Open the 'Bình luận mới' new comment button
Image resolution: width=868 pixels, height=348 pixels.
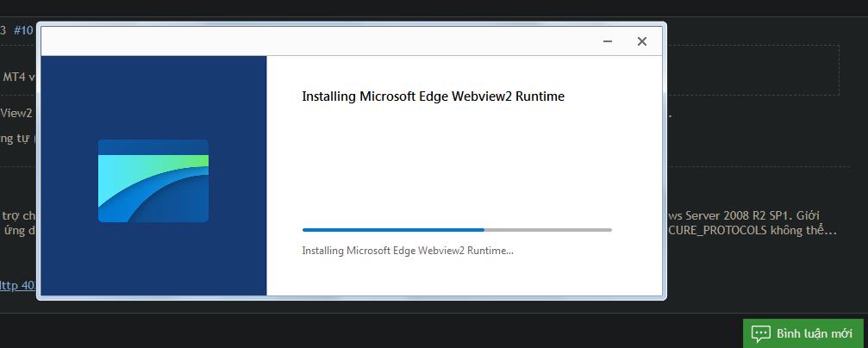[x=802, y=333]
